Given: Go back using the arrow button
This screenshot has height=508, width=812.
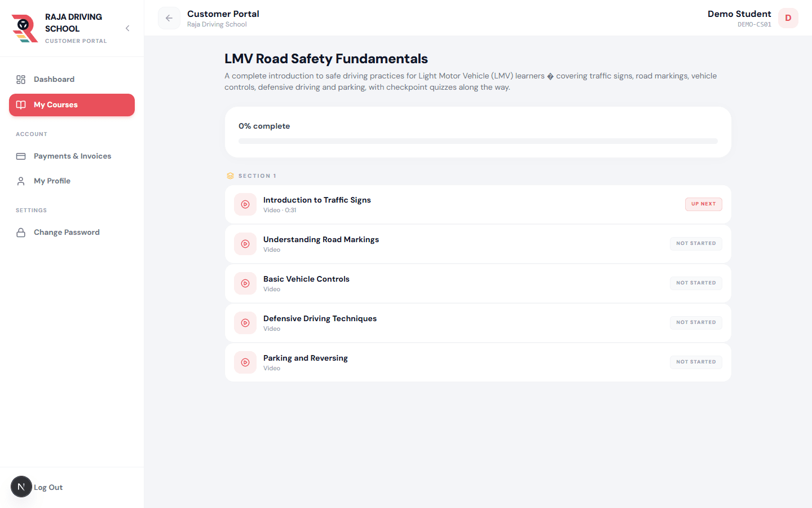Looking at the screenshot, I should coord(169,18).
